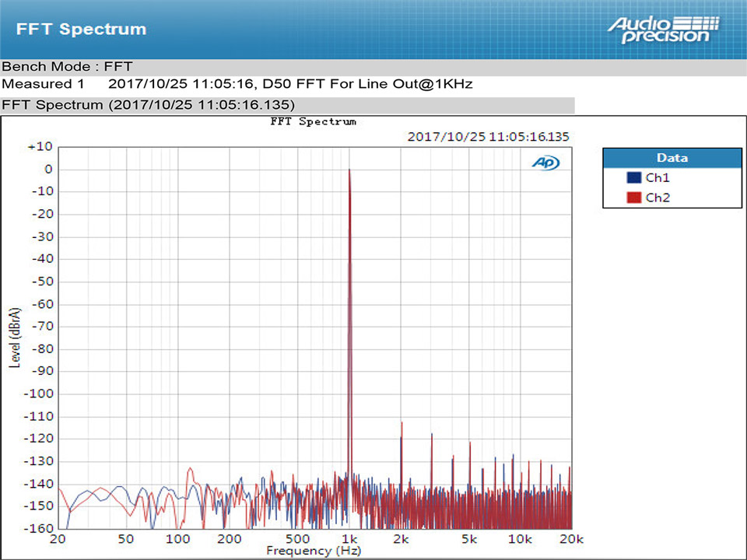Click the timestamp 2017/10/25 11:05:16.135 link

pyautogui.click(x=489, y=136)
